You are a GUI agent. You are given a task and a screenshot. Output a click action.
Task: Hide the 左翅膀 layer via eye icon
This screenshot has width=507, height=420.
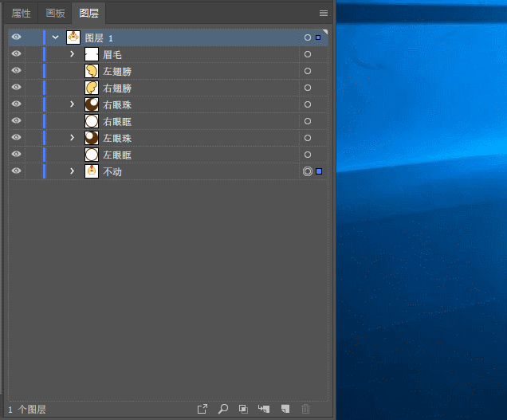pos(16,71)
